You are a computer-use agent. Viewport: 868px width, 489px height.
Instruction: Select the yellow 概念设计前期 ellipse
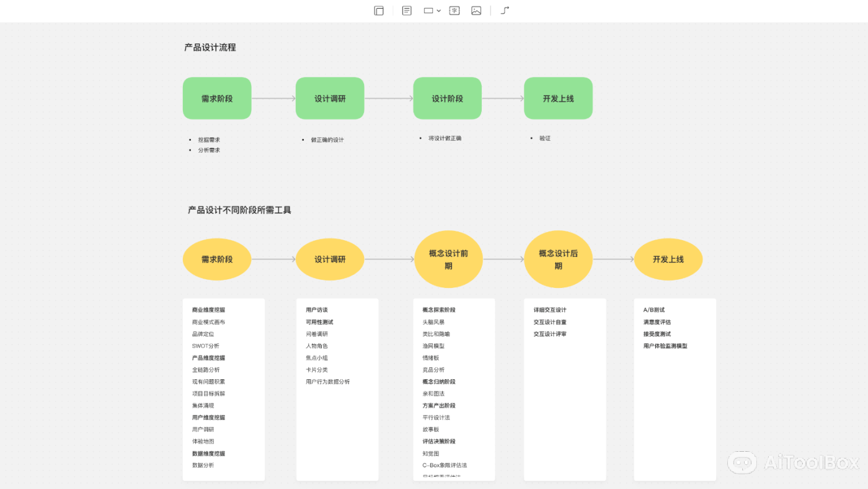(x=448, y=259)
